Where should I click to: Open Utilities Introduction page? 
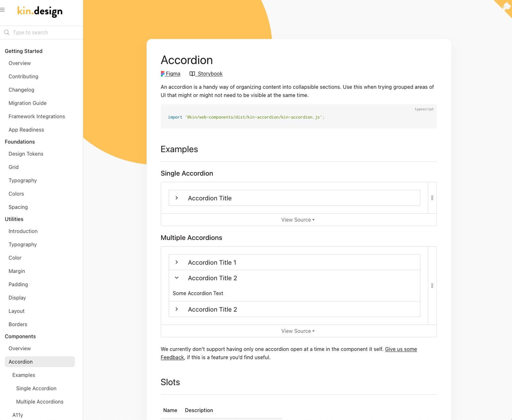coord(23,231)
